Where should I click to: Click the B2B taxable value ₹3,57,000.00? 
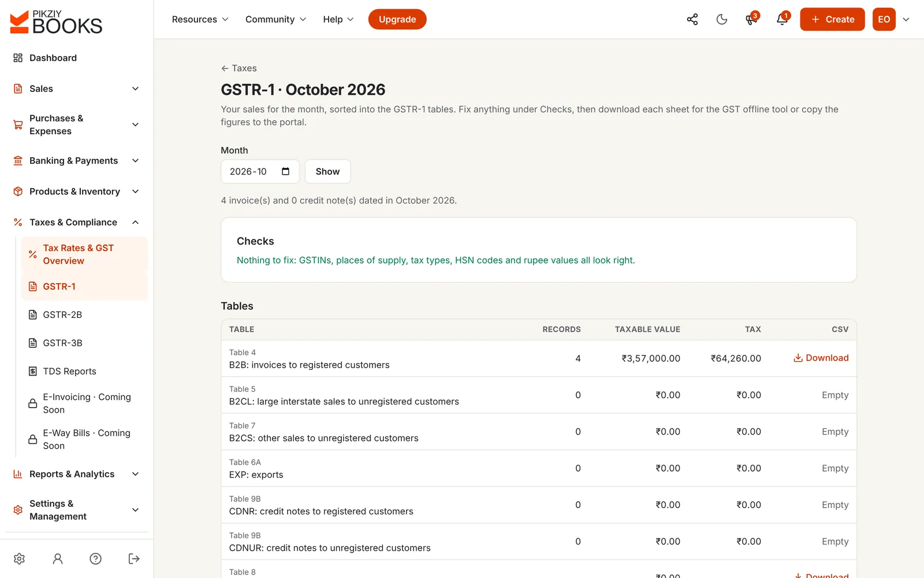(x=651, y=358)
